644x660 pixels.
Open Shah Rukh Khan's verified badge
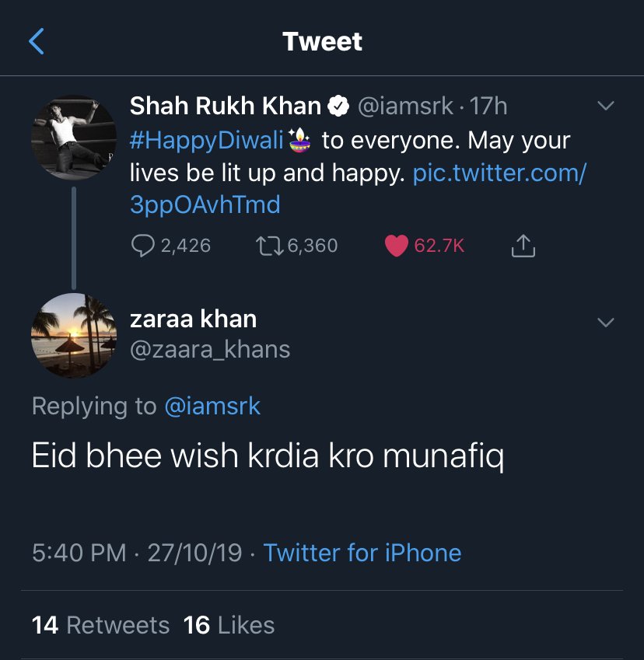click(338, 106)
